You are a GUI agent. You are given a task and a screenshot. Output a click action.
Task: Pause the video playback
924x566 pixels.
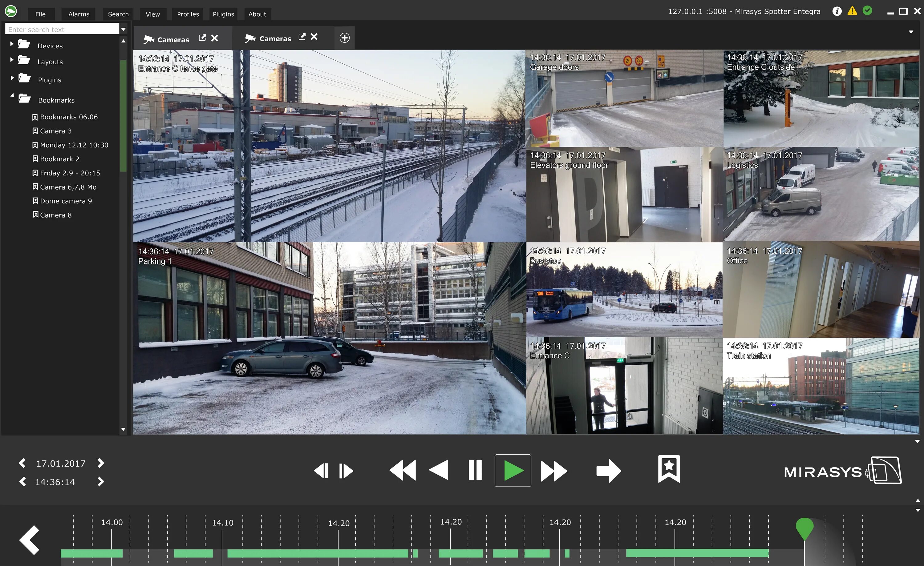[475, 470]
